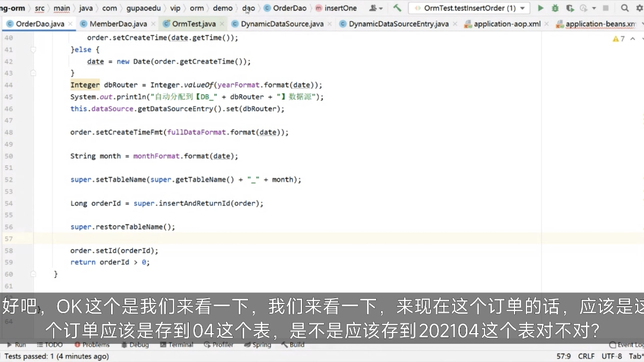Viewport: 644px width, 362px height.
Task: Collapse the else block fold marker at line 41
Action: point(33,49)
